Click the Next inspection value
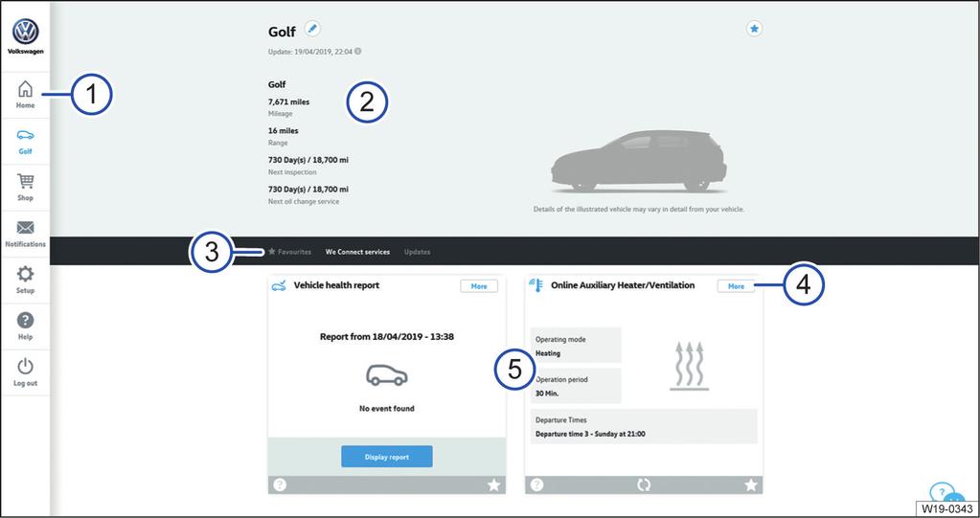The image size is (980, 518). tap(308, 160)
